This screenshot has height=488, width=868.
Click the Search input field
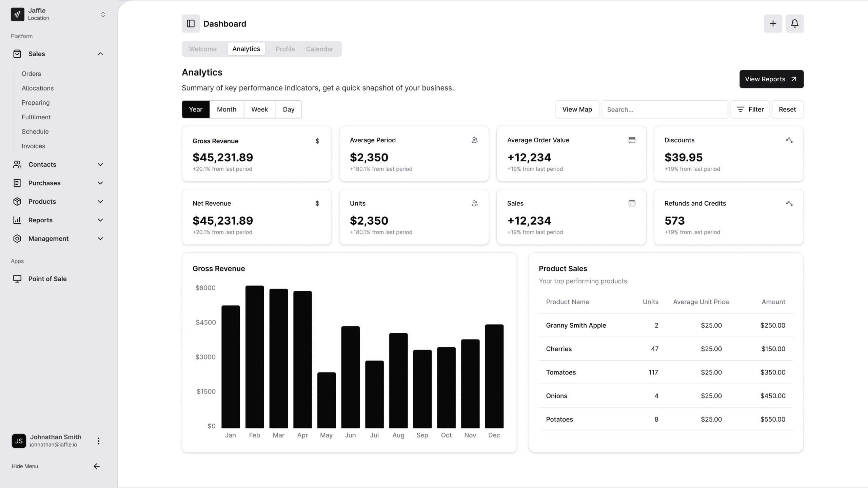coord(665,109)
